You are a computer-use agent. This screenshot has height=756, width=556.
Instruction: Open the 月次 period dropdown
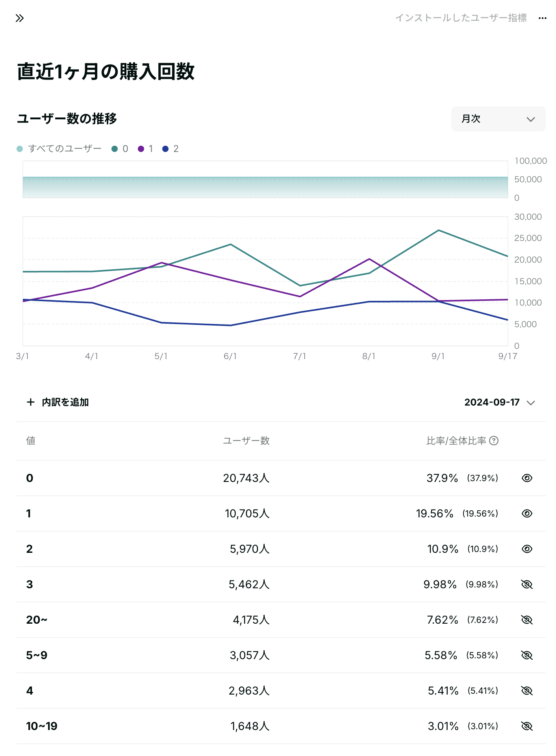pyautogui.click(x=498, y=119)
